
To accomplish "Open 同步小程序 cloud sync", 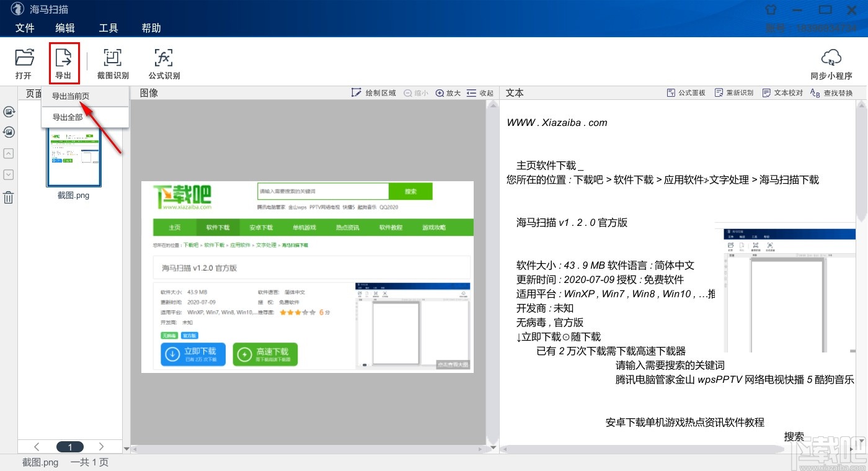I will click(831, 64).
